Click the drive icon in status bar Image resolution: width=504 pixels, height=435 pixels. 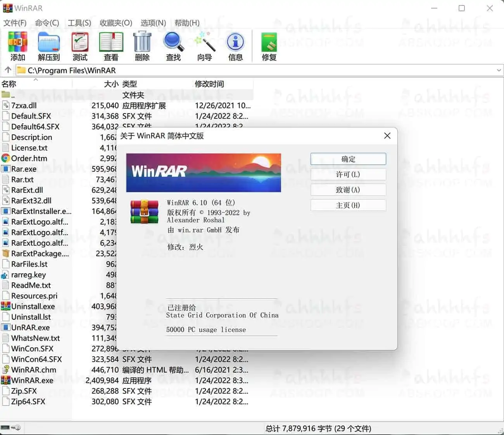pos(5,427)
